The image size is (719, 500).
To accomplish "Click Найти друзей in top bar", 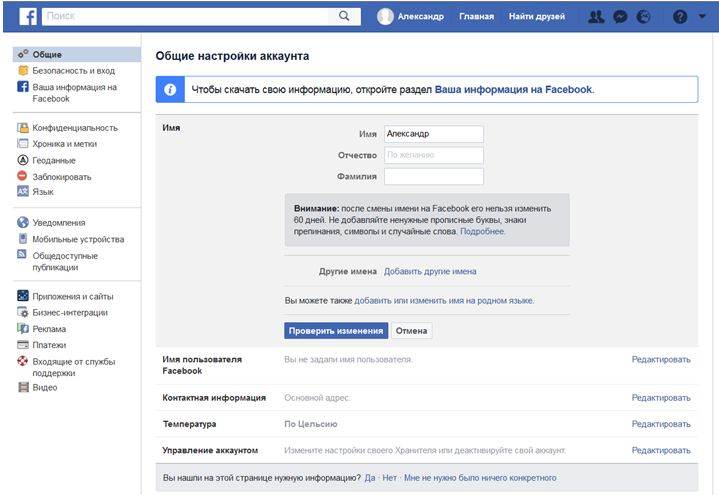I will pos(537,17).
